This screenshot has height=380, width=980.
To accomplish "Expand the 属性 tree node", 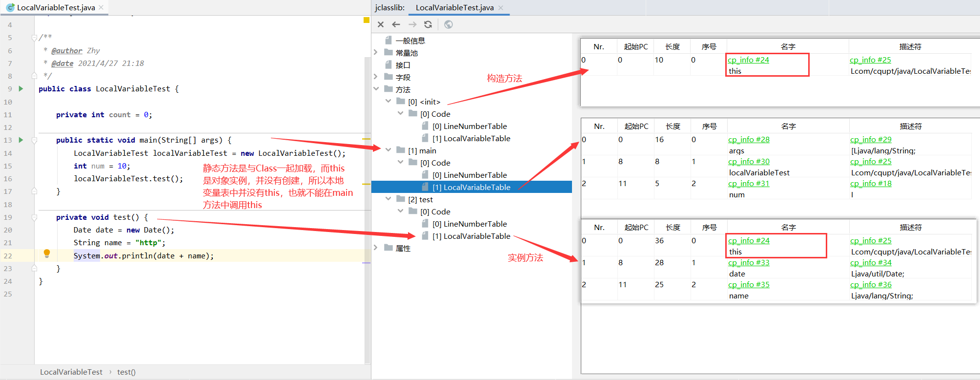I will [375, 248].
